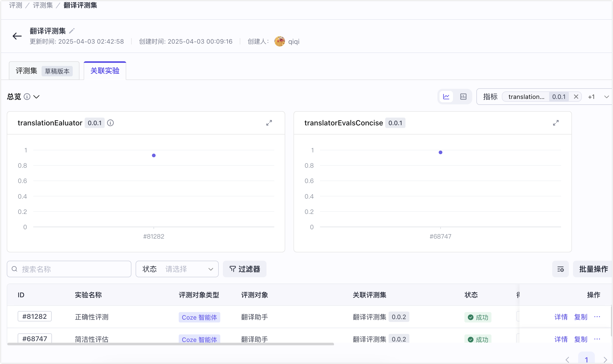Focus the 搜索名称 search field
The width and height of the screenshot is (613, 364).
tap(69, 269)
